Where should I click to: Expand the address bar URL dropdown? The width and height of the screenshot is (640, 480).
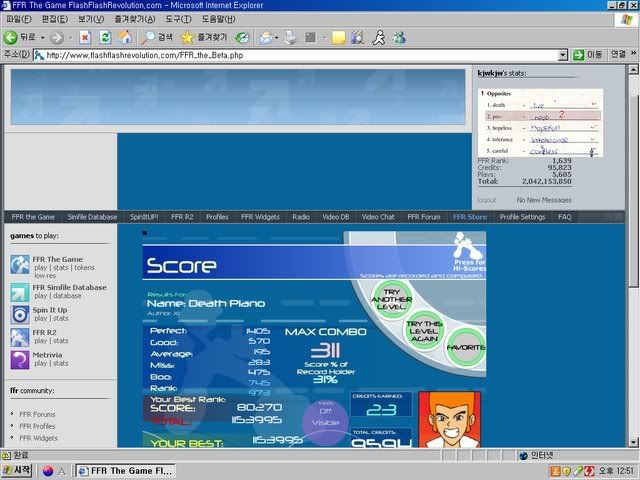(x=563, y=55)
